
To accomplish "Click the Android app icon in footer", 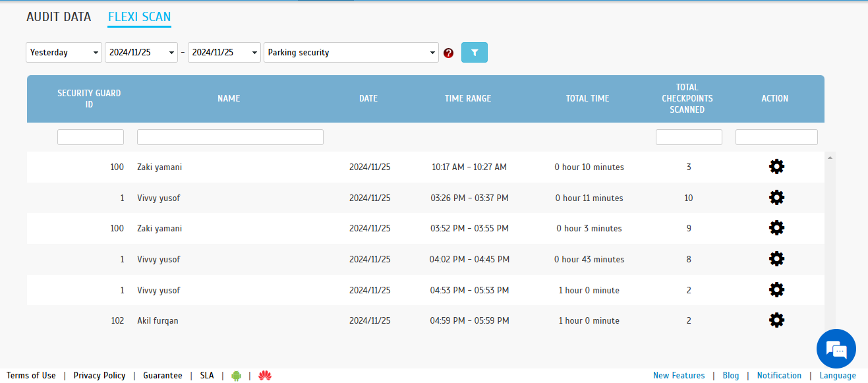I will (x=237, y=376).
